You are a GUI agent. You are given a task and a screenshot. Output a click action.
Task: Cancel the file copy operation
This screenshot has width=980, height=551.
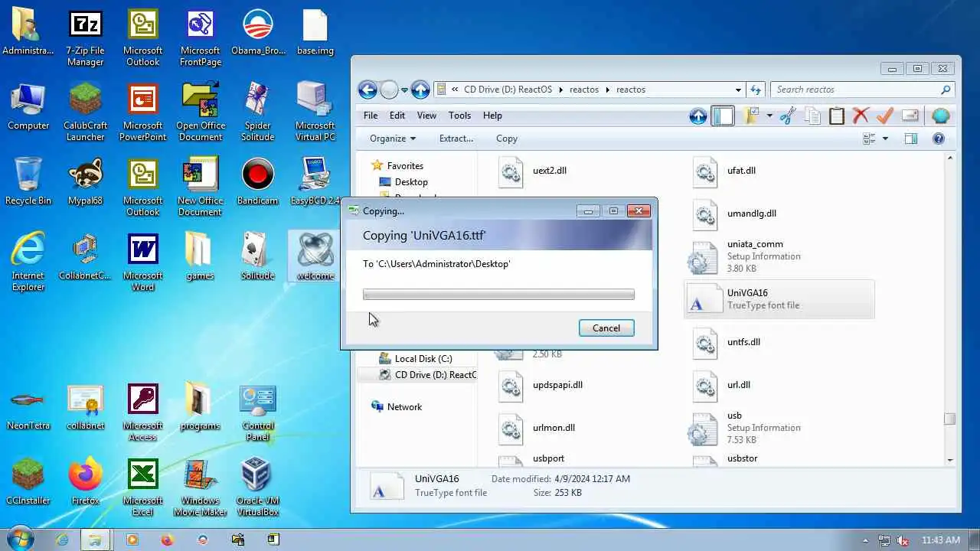[606, 328]
